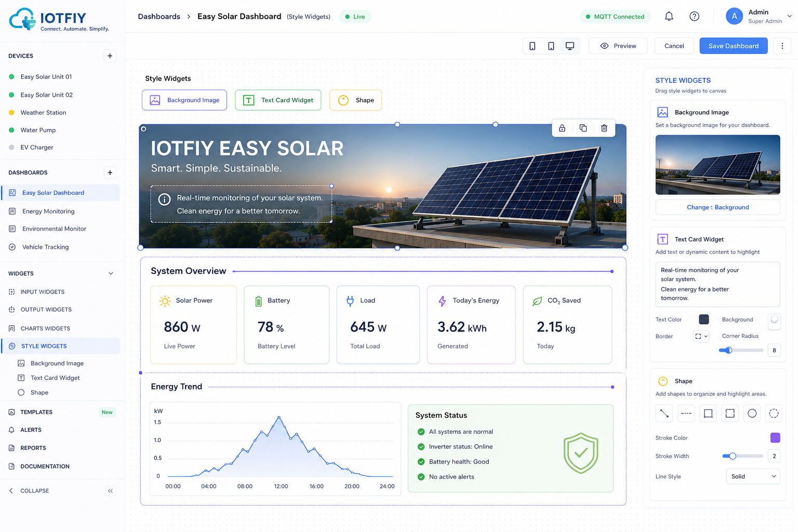Navigate to Dashboards breadcrumb

click(x=159, y=17)
